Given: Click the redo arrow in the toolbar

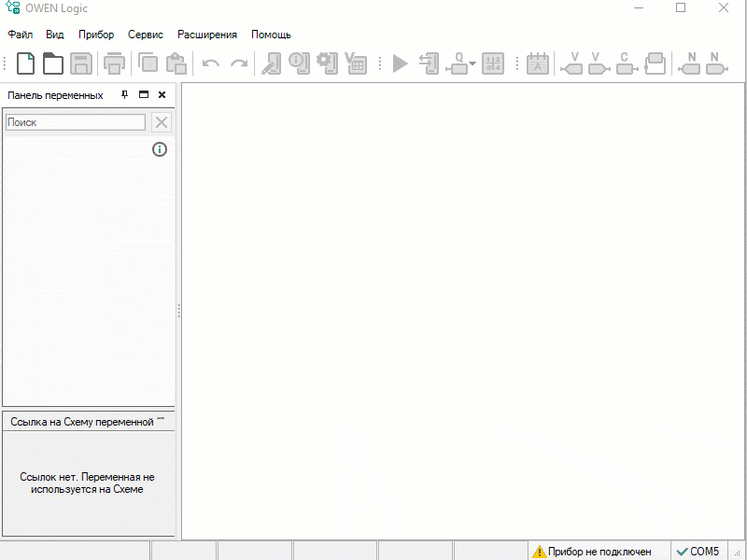Looking at the screenshot, I should click(239, 63).
